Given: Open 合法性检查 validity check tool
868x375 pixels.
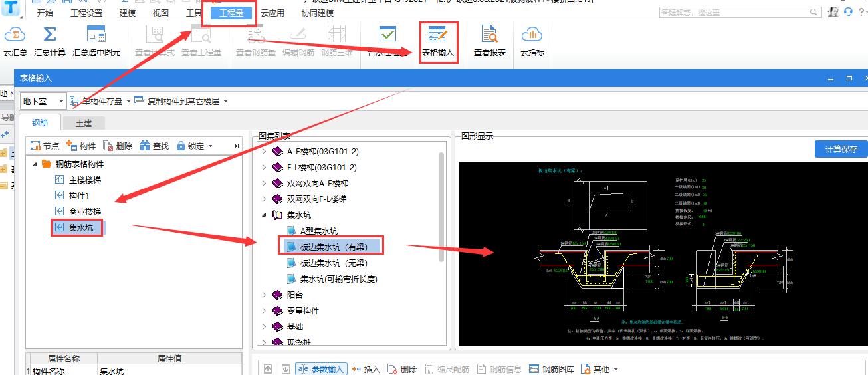Looking at the screenshot, I should tap(387, 41).
